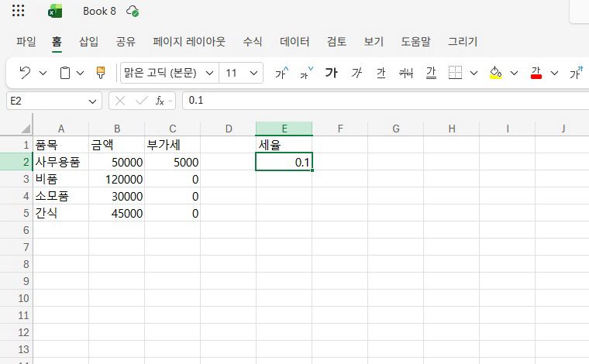
Task: Click the Paste clipboard icon
Action: [65, 73]
